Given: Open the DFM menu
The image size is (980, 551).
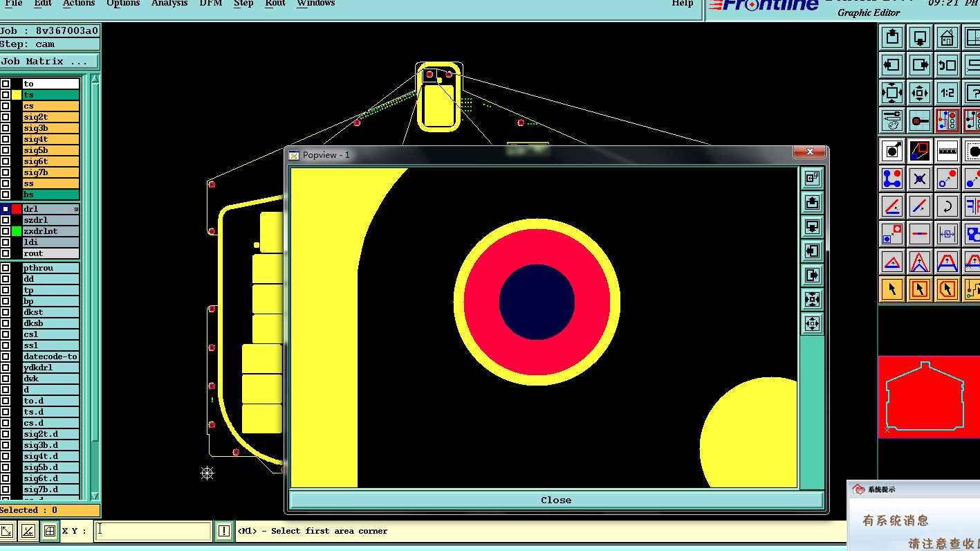Looking at the screenshot, I should pyautogui.click(x=211, y=3).
